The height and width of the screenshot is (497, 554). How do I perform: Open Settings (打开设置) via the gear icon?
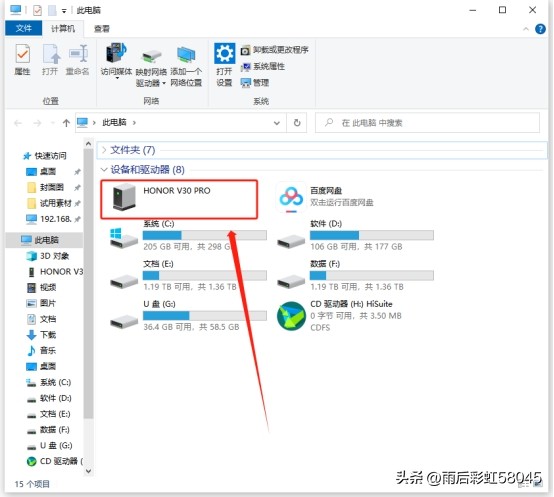pyautogui.click(x=224, y=65)
